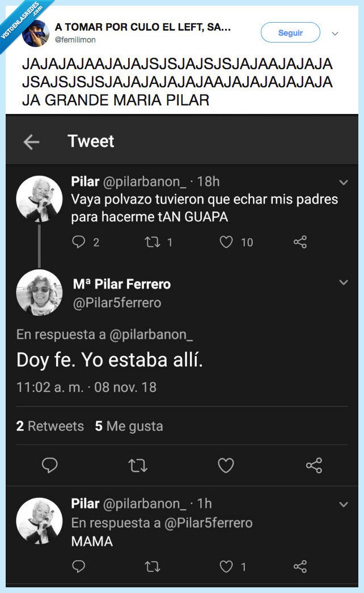Select the Tweet header tab
Image resolution: width=364 pixels, height=593 pixels.
click(90, 141)
